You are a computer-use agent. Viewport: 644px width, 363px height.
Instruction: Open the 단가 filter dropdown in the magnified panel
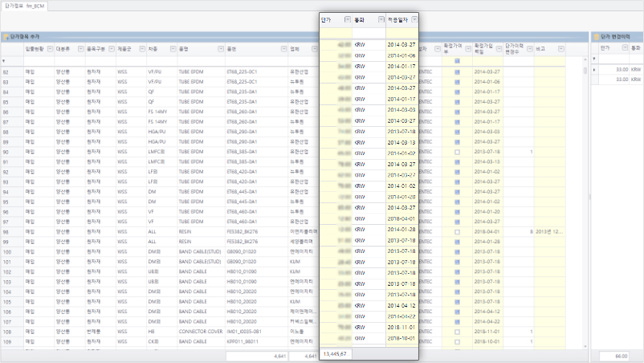[x=348, y=19]
